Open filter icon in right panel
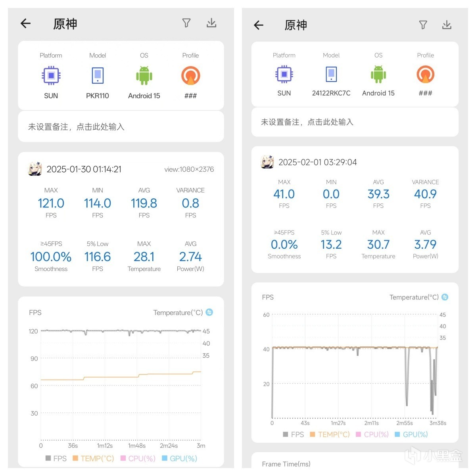This screenshot has width=476, height=476. pyautogui.click(x=423, y=25)
